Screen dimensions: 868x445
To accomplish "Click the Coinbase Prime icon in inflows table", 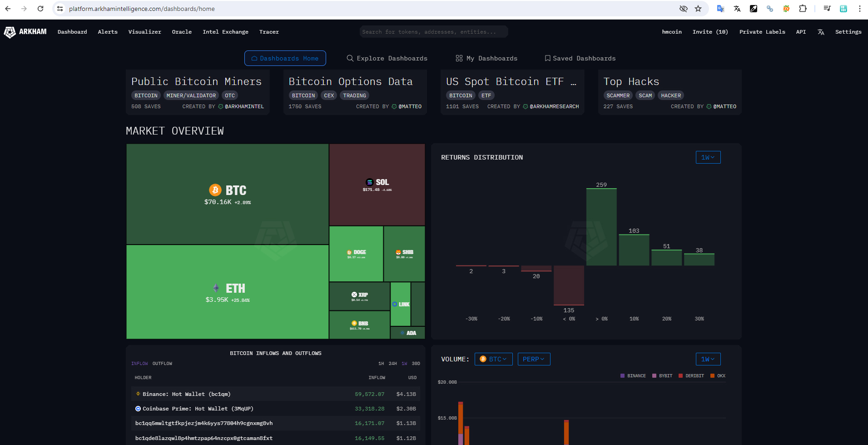I will 138,409.
